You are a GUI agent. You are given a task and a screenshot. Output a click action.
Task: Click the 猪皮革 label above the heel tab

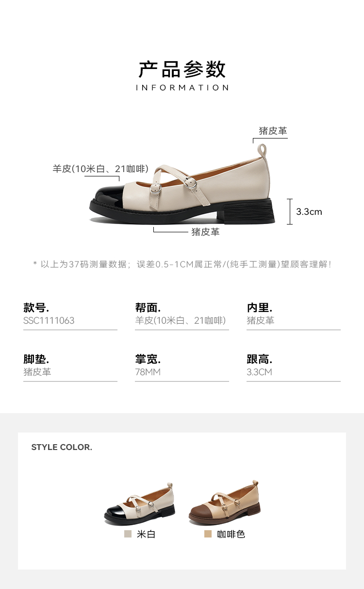(x=273, y=131)
